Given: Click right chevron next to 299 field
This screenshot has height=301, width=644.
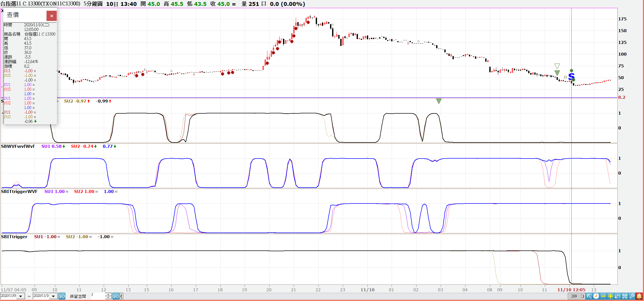Looking at the screenshot, I should [x=583, y=296].
